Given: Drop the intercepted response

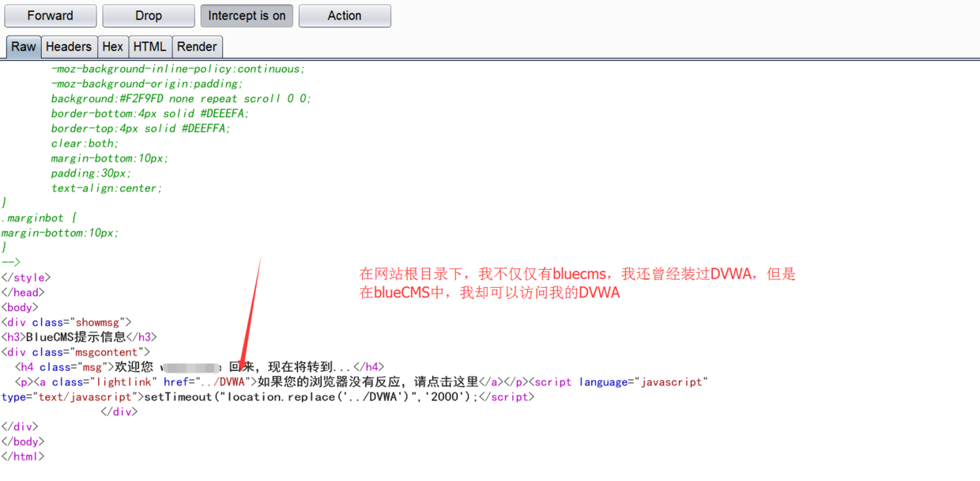Looking at the screenshot, I should click(149, 16).
